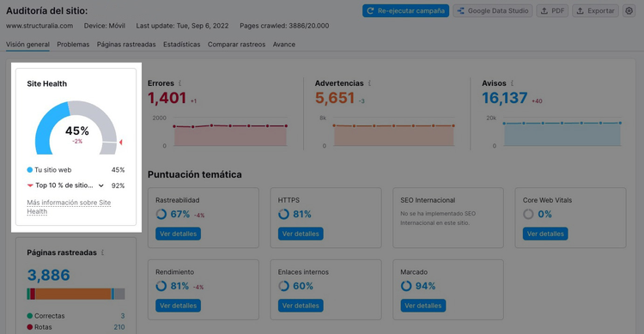The image size is (644, 334).
Task: Open warnings count 5,651
Action: click(x=335, y=98)
